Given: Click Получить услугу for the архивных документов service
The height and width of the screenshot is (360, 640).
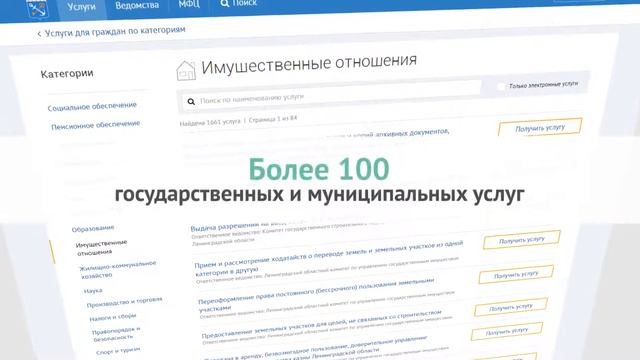Looking at the screenshot, I should point(540,127).
